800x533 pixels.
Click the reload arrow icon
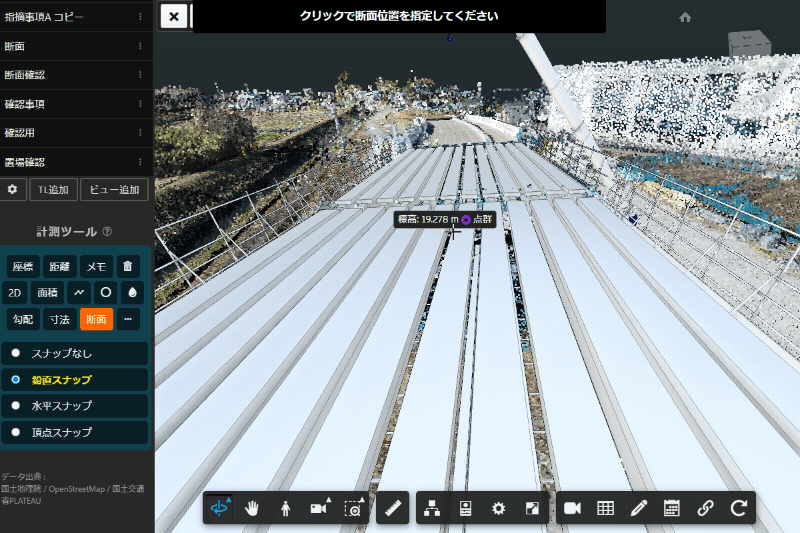[738, 508]
